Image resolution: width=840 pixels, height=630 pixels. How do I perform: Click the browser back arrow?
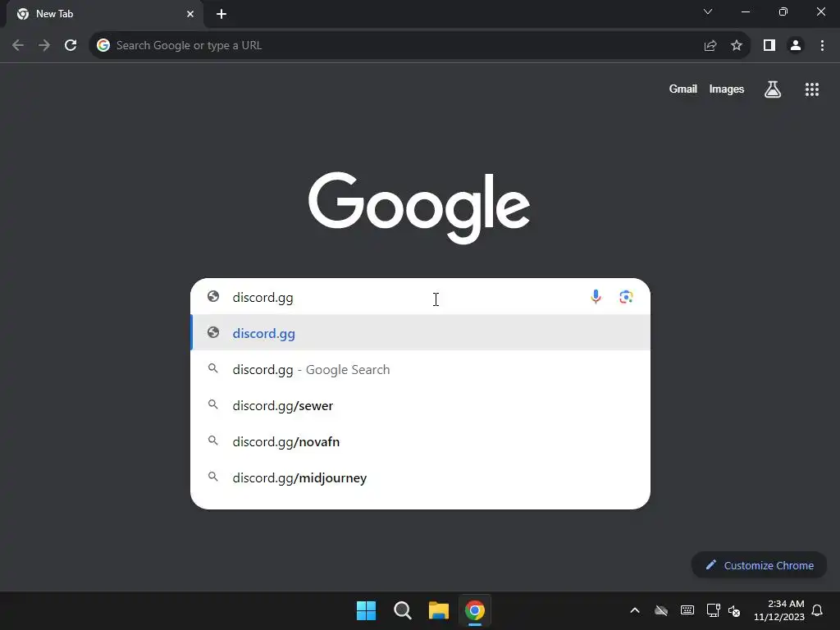[18, 46]
